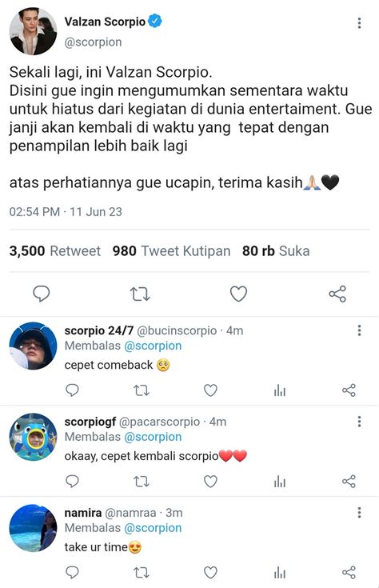379x588 pixels.
Task: Reply to namira's 'take ur time' comment
Action: pyautogui.click(x=72, y=573)
